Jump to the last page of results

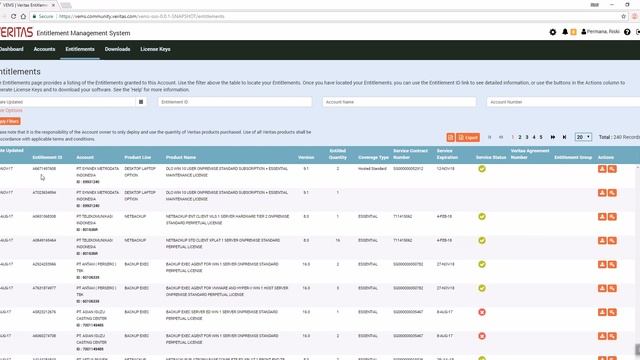click(x=564, y=137)
